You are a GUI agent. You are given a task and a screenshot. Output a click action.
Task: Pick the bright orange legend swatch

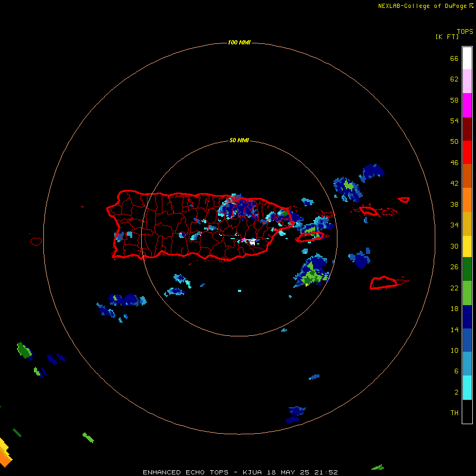tap(467, 200)
